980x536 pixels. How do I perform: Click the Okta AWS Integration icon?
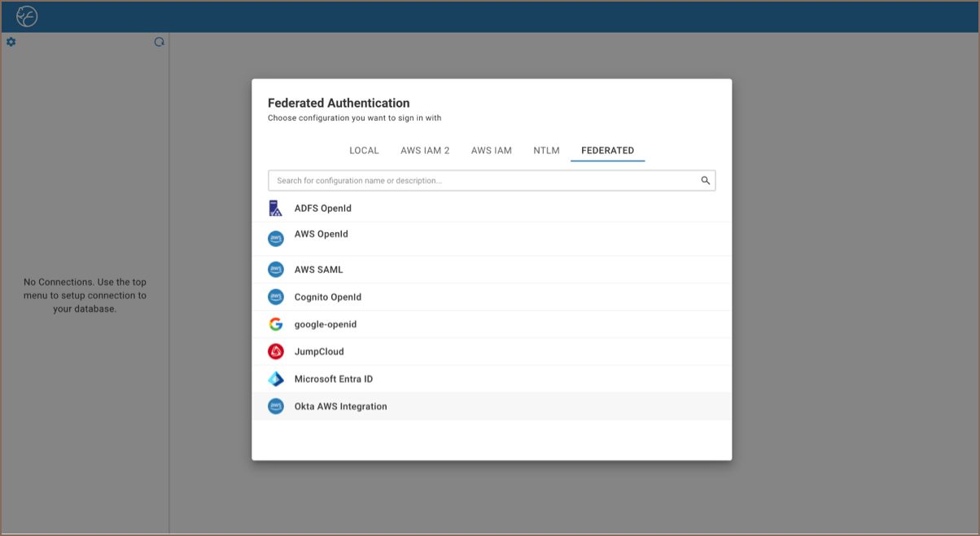coord(276,406)
